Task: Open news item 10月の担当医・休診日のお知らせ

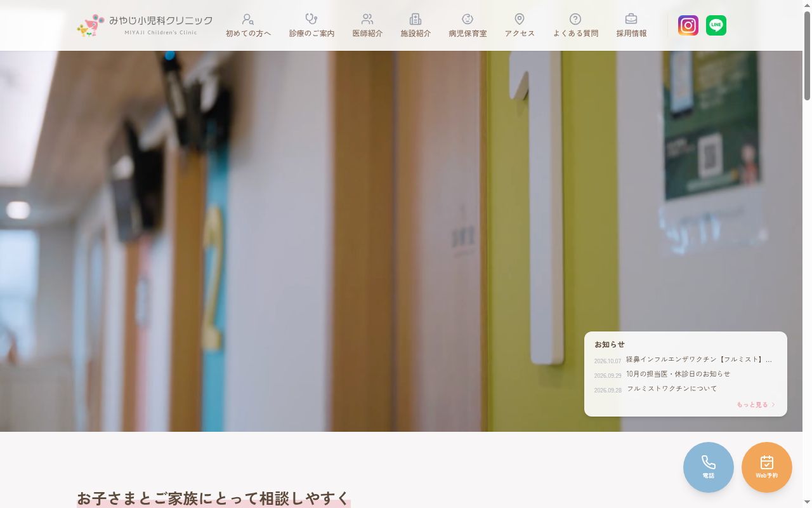Action: click(678, 374)
